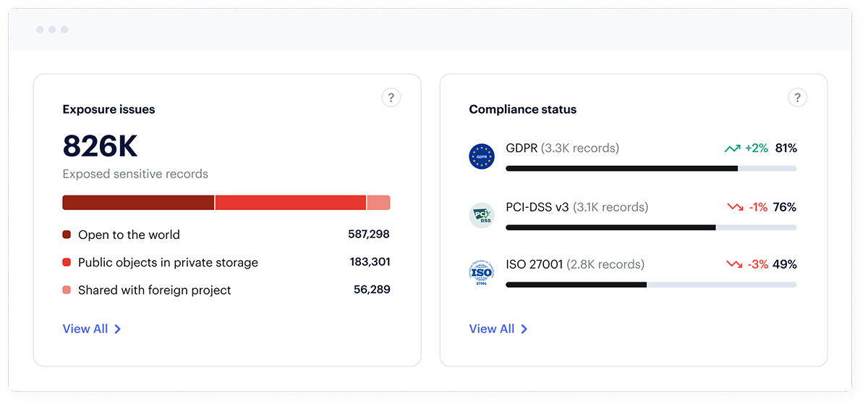The height and width of the screenshot is (407, 868).
Task: Select the Open to the world legend entry
Action: tap(129, 235)
